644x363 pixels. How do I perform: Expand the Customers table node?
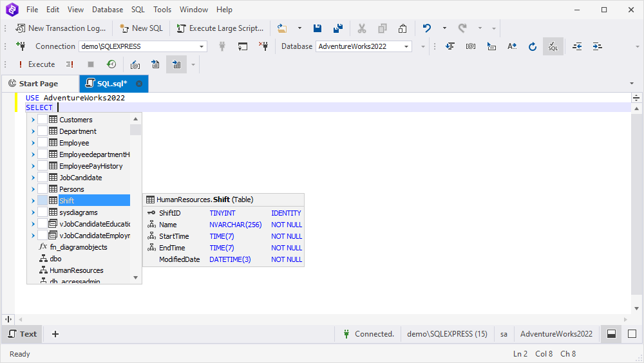pyautogui.click(x=33, y=120)
